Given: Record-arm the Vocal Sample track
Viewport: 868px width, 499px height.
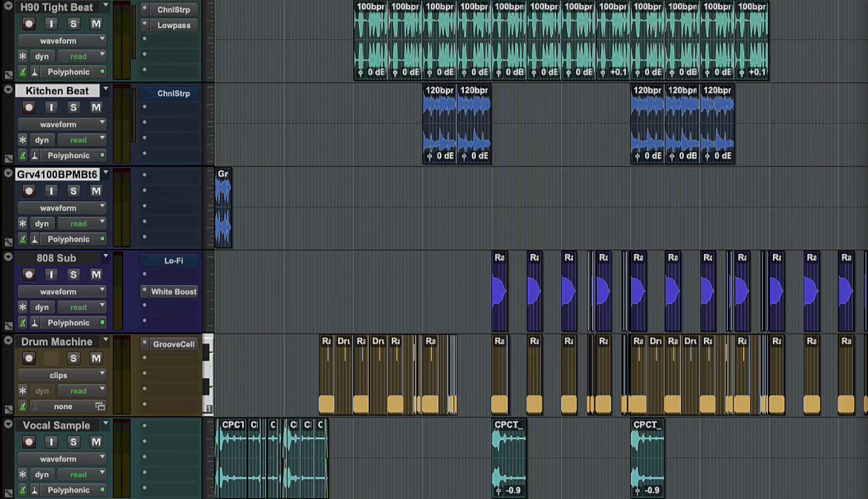Looking at the screenshot, I should pyautogui.click(x=29, y=442).
